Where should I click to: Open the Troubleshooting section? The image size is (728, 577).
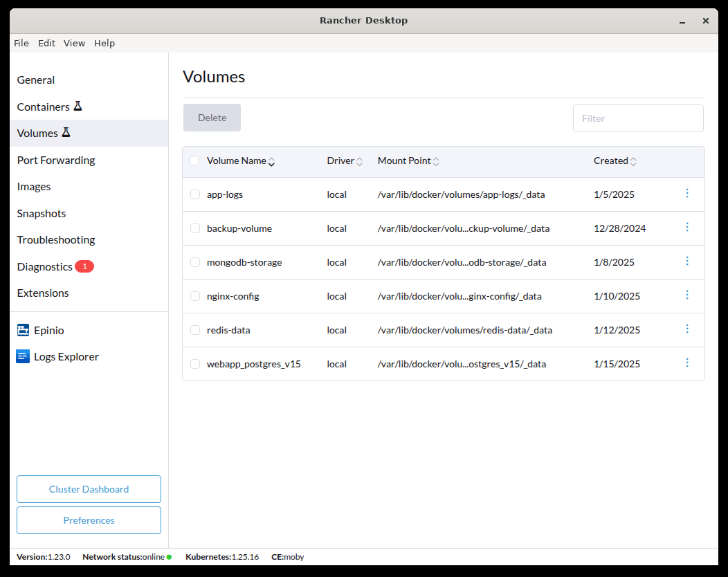coord(89,240)
